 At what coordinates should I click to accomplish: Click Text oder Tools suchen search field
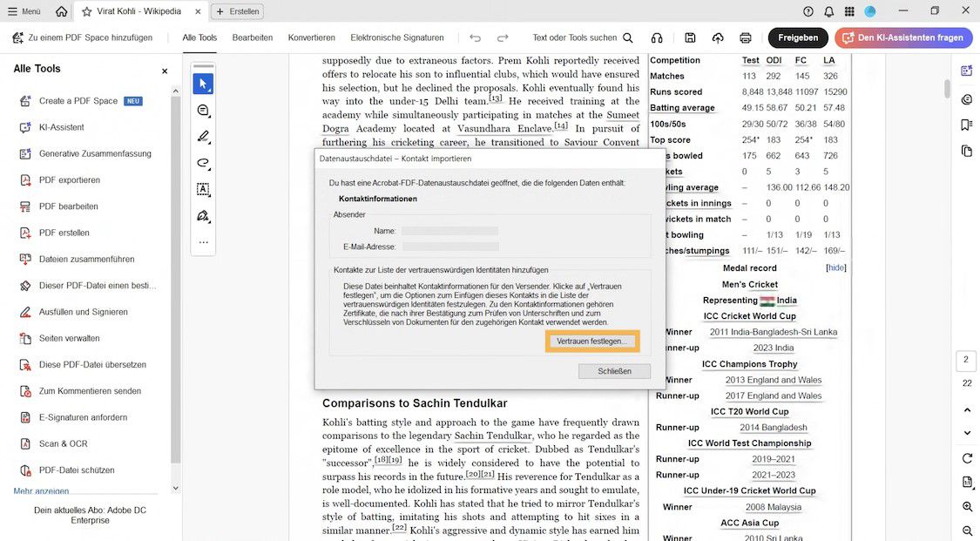click(583, 37)
